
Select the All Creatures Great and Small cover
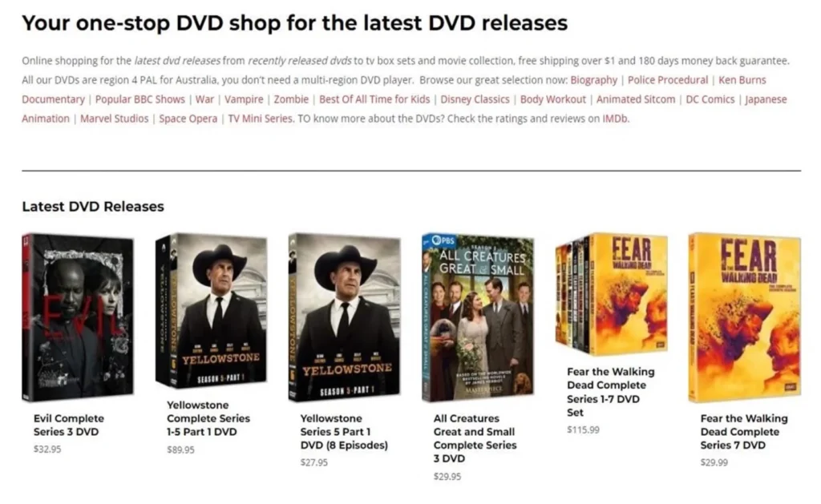pos(478,317)
